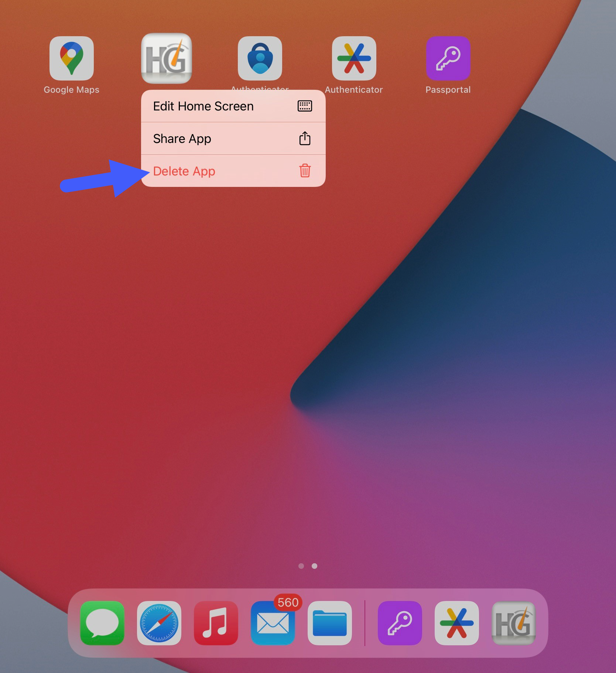Launch Google Authenticator from the dock
Viewport: 616px width, 673px height.
pyautogui.click(x=456, y=623)
